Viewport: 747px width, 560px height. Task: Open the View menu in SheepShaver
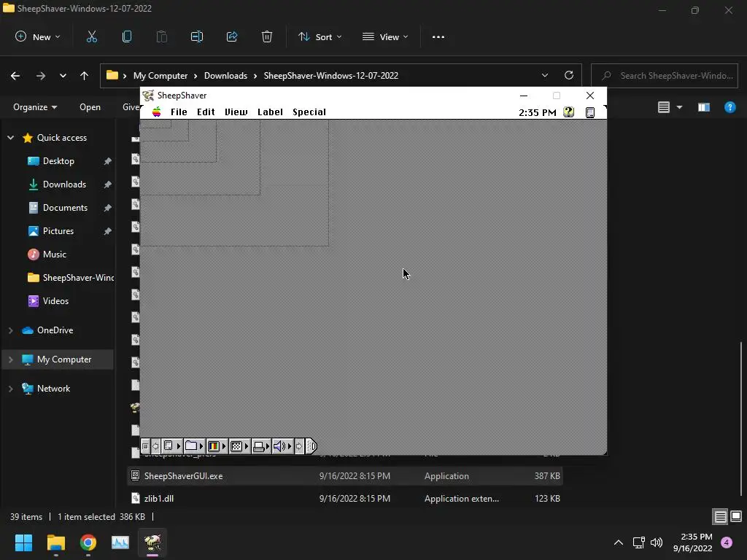click(x=236, y=112)
